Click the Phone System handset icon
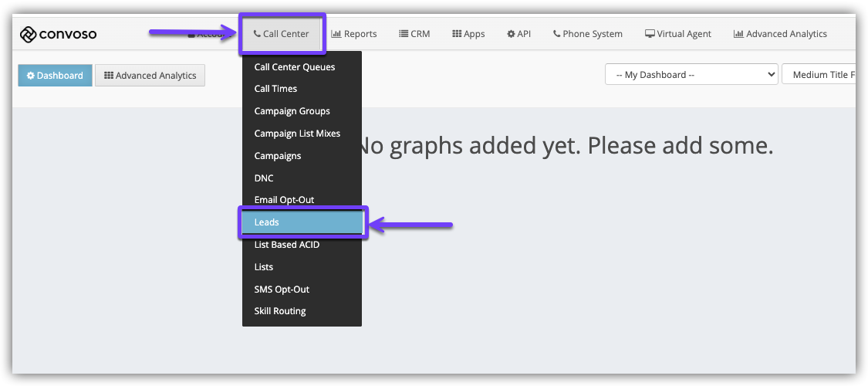868x386 pixels. click(557, 34)
